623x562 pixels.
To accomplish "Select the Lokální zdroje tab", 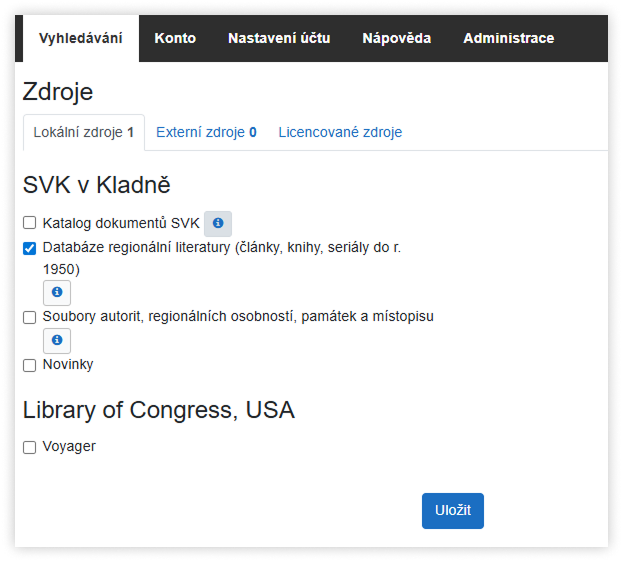I will (84, 132).
